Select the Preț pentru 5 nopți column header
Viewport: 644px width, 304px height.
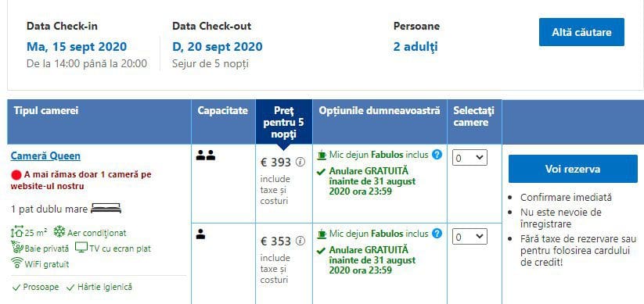[x=284, y=122]
